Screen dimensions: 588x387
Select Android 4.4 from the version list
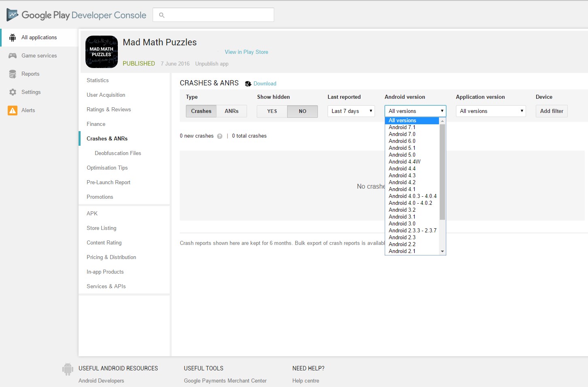[402, 168]
